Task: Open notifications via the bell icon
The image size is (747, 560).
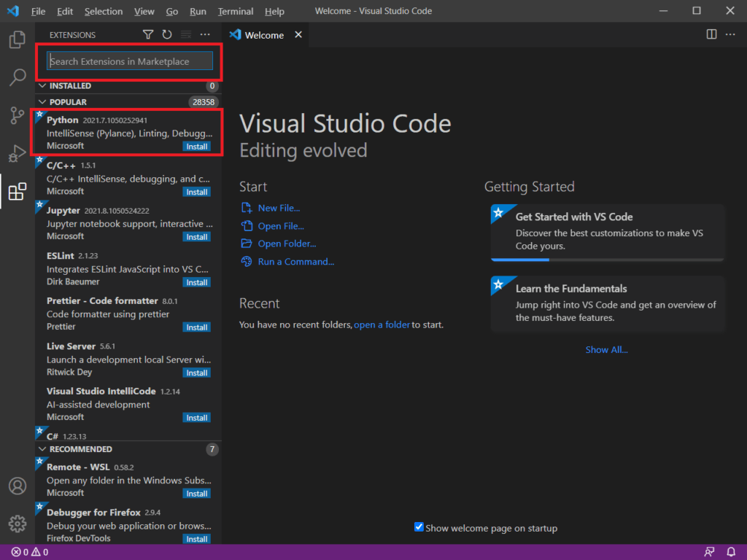Action: 732,552
